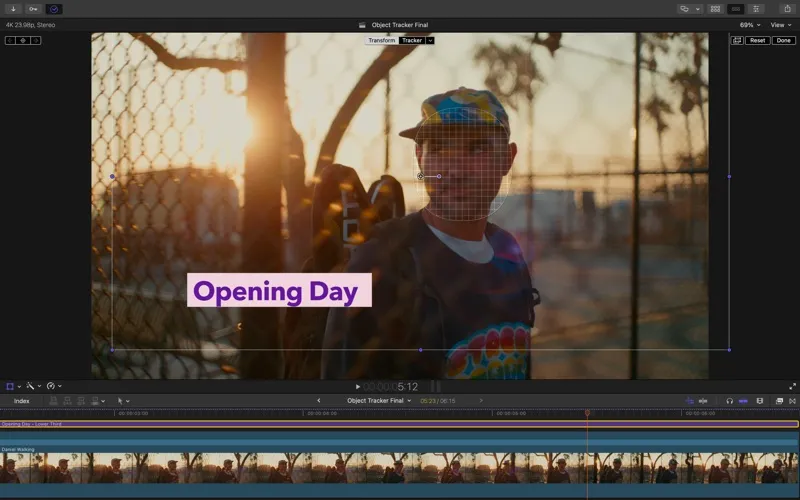Click the magic wand Enhancements icon
The width and height of the screenshot is (800, 500).
[x=30, y=386]
